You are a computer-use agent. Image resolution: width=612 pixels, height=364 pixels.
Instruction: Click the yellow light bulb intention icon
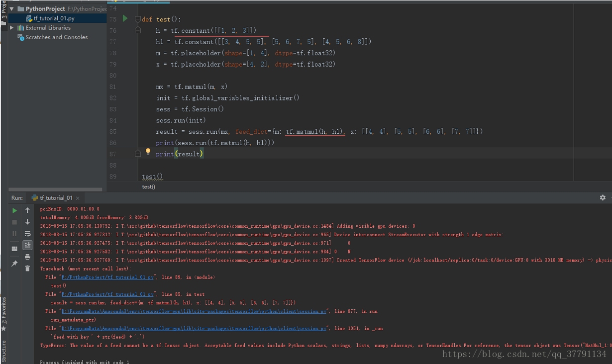148,152
